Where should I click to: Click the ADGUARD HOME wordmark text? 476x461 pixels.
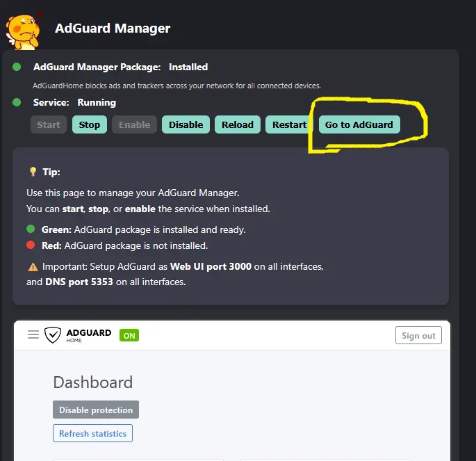click(89, 335)
